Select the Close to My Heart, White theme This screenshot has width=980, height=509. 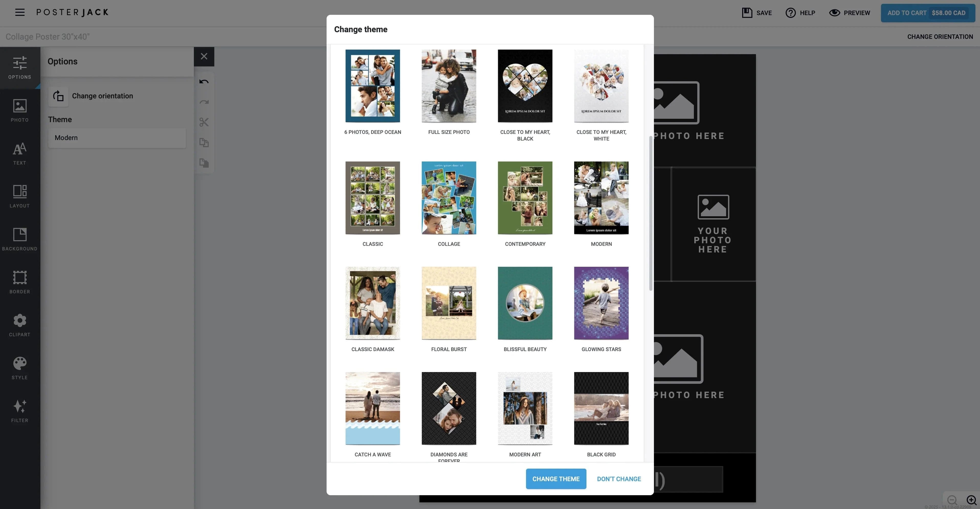coord(601,86)
